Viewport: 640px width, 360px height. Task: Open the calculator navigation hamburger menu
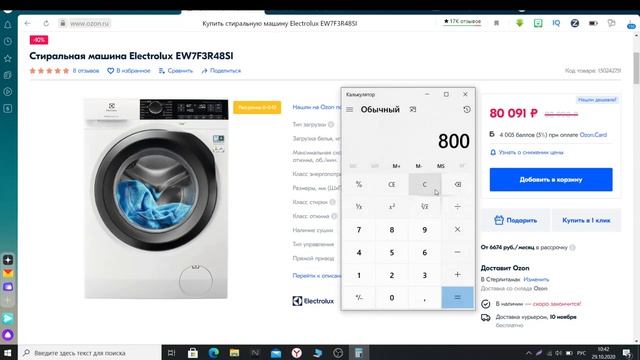(x=349, y=109)
